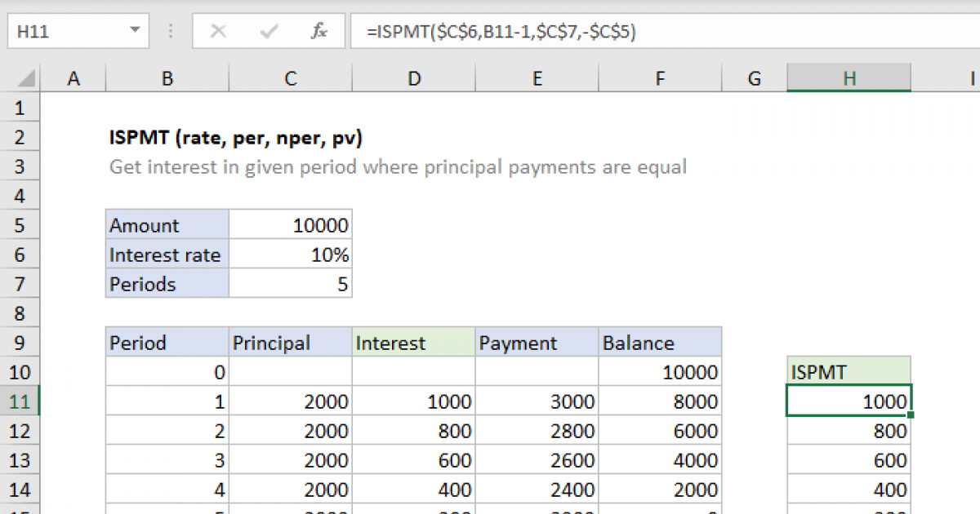Select the Periods value cell showing 5

[290, 284]
